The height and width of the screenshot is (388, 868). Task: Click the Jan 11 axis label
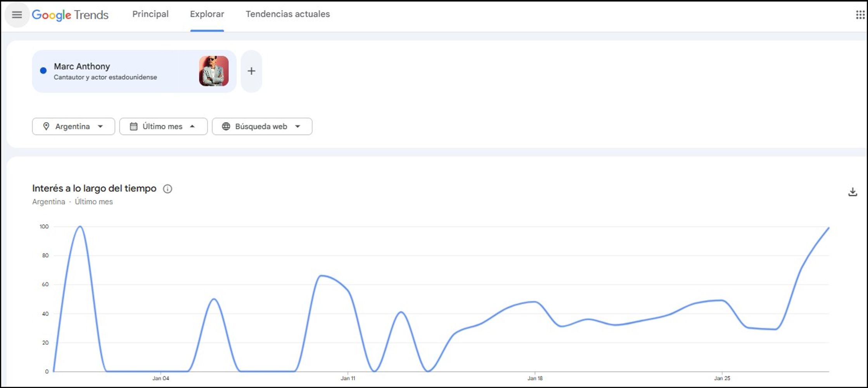click(x=348, y=378)
